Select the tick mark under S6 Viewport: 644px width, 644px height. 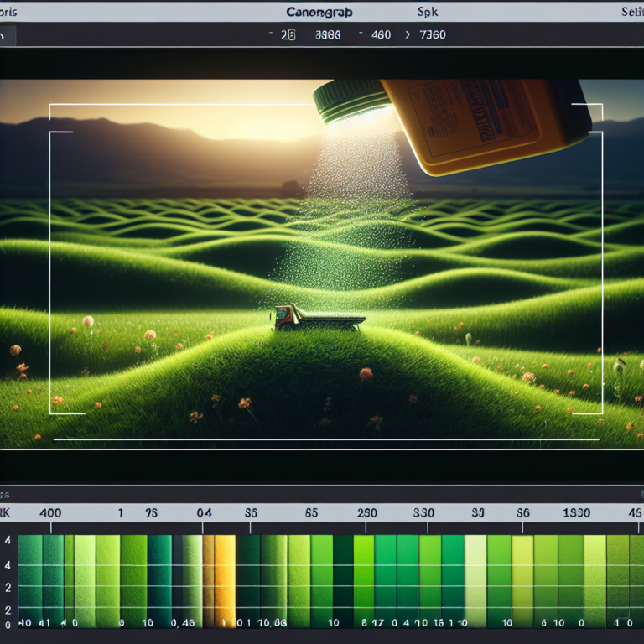(x=522, y=527)
